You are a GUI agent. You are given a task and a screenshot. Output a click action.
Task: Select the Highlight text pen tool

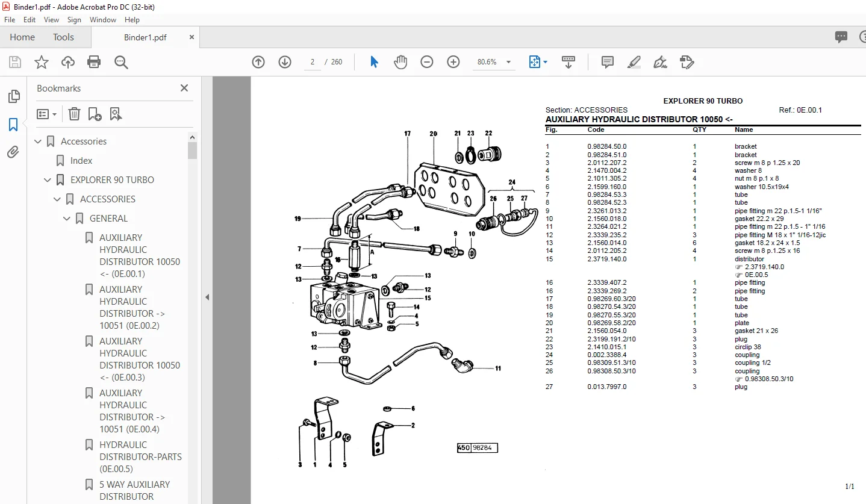(x=634, y=62)
